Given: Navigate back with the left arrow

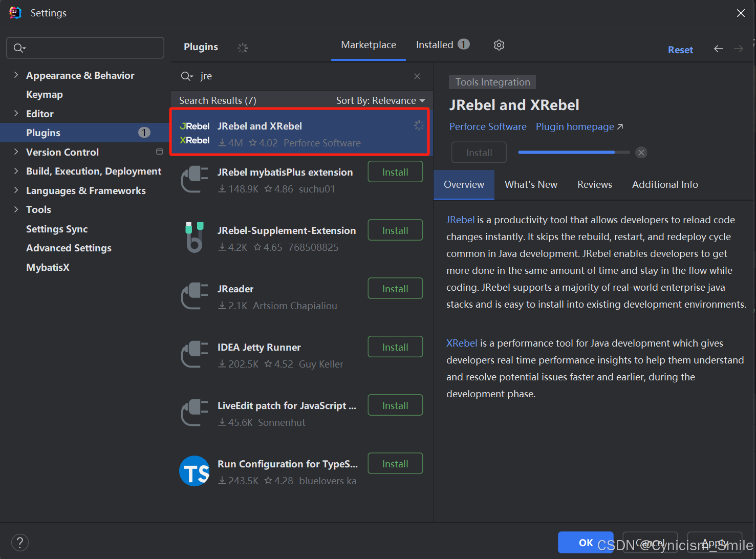Looking at the screenshot, I should click(719, 49).
